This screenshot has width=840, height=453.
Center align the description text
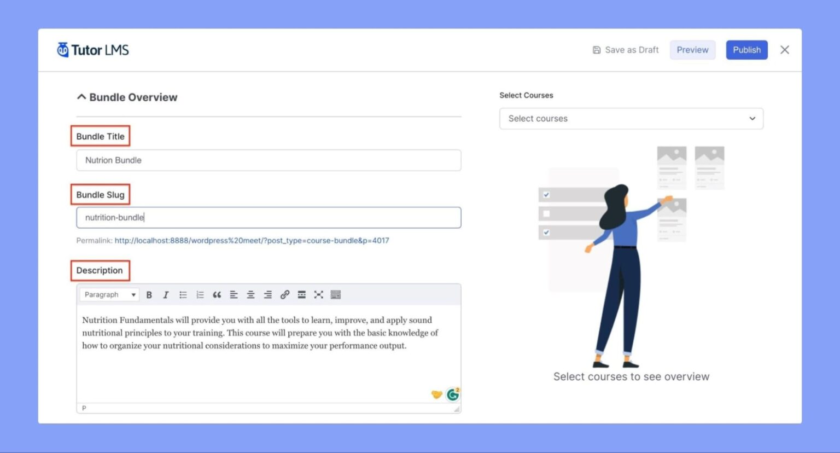click(x=251, y=295)
